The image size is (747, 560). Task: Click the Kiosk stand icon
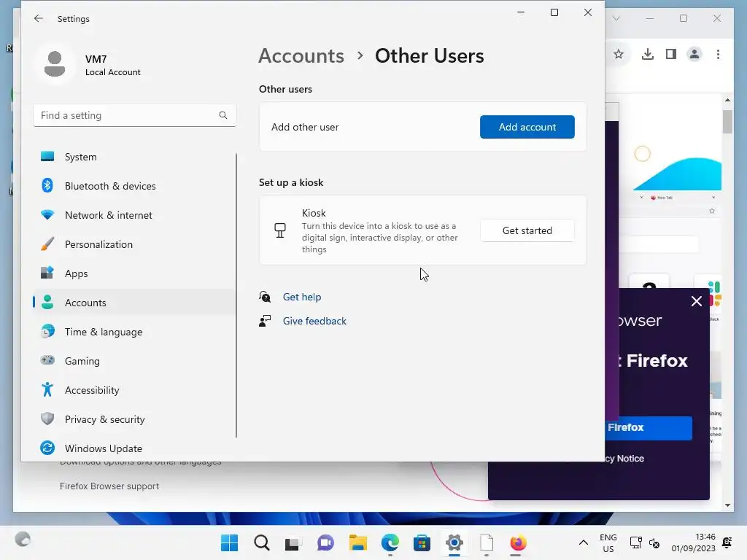(x=280, y=230)
